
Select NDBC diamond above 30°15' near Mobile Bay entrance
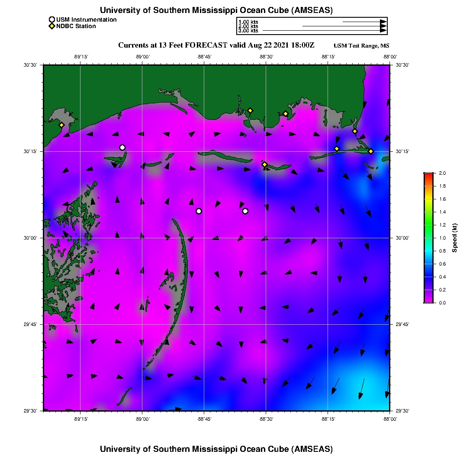tap(355, 131)
